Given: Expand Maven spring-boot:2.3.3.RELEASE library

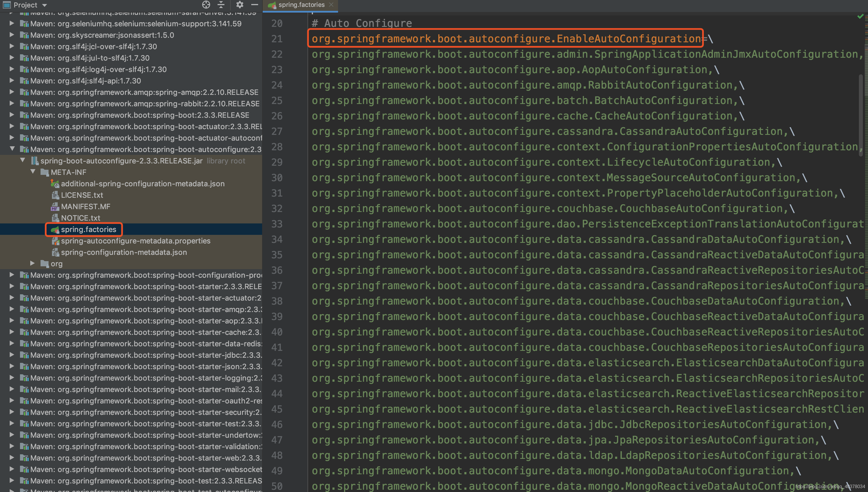Looking at the screenshot, I should coord(12,115).
